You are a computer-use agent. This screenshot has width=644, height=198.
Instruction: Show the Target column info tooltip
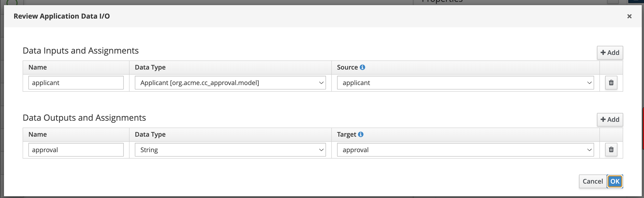[x=361, y=134]
